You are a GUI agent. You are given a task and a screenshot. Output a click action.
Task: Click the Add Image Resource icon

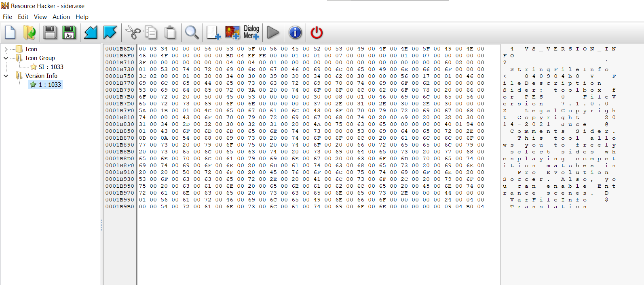[232, 33]
